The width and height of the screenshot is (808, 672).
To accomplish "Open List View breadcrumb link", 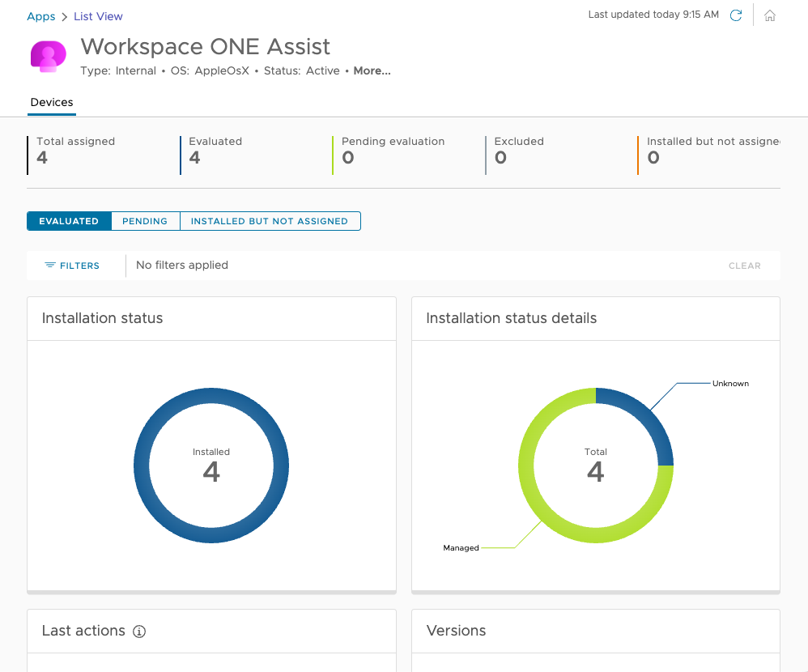I will pyautogui.click(x=98, y=16).
